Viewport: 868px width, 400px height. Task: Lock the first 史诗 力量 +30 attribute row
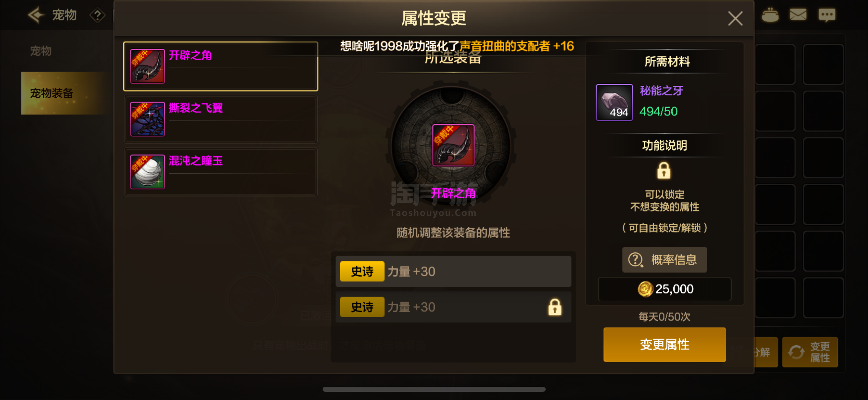click(x=453, y=271)
